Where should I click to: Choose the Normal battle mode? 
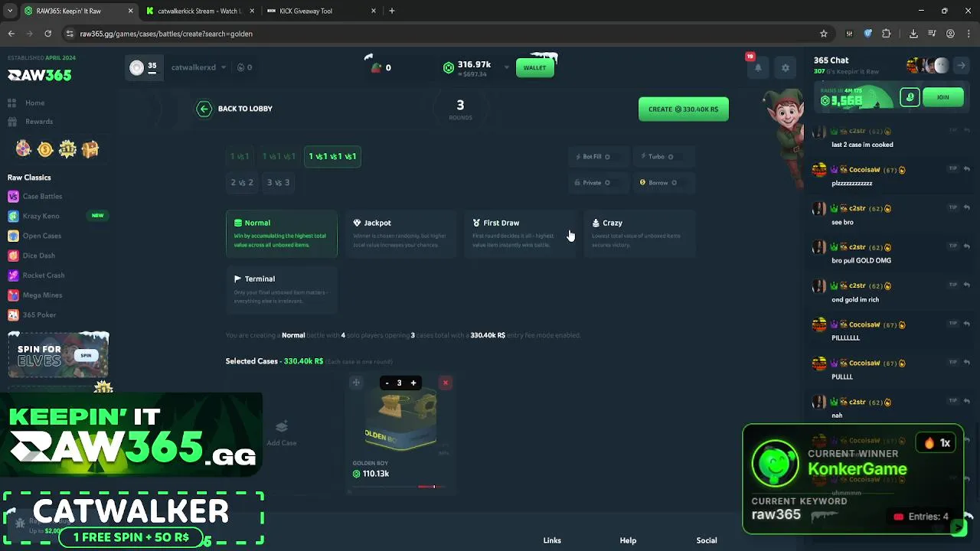pyautogui.click(x=281, y=233)
